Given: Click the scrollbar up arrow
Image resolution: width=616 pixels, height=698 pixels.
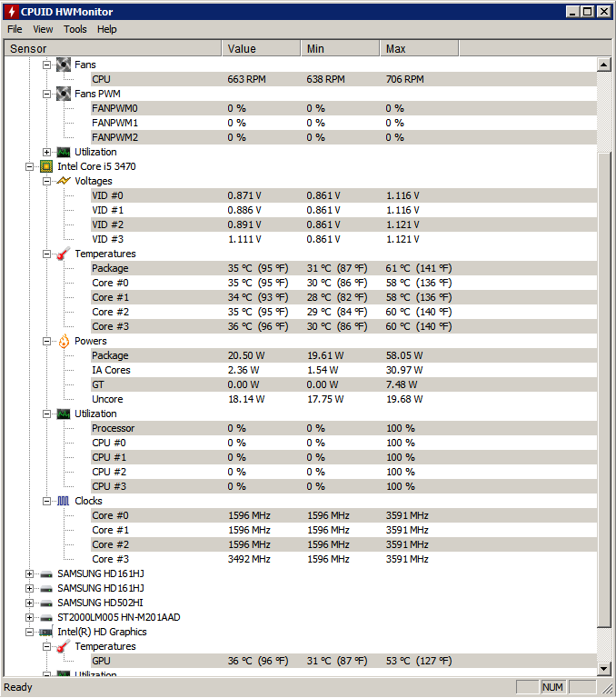Looking at the screenshot, I should [x=603, y=65].
